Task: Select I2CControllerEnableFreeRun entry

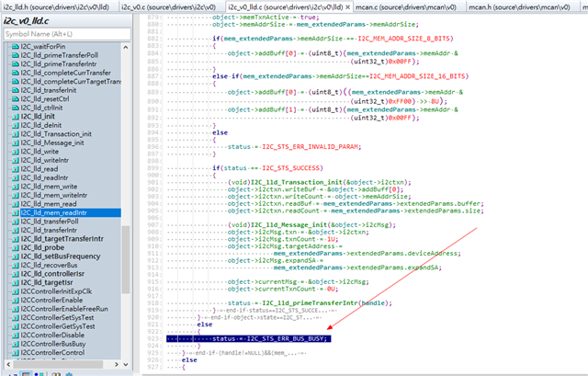Action: pyautogui.click(x=64, y=309)
